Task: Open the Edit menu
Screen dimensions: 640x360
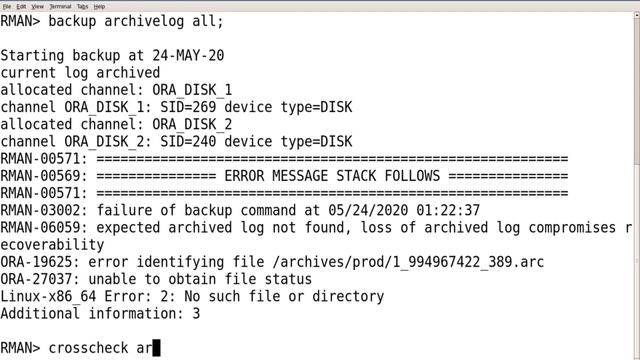Action: coord(21,7)
